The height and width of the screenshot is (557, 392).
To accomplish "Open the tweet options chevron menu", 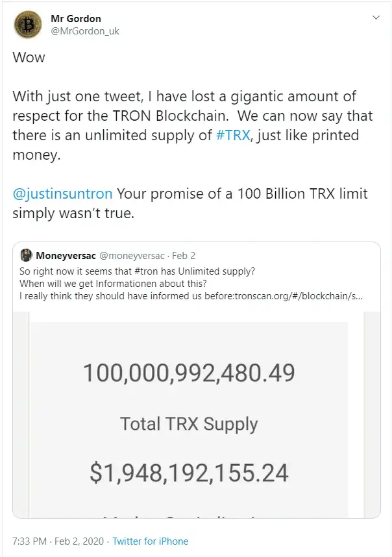I will tap(376, 18).
